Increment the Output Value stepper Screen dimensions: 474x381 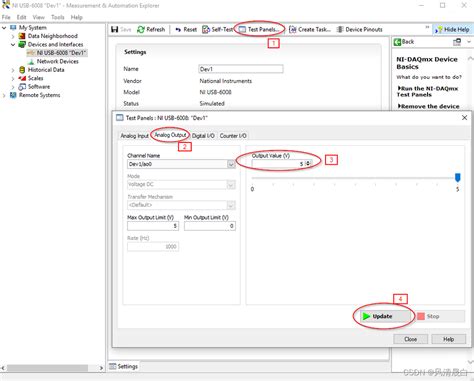[x=308, y=162]
